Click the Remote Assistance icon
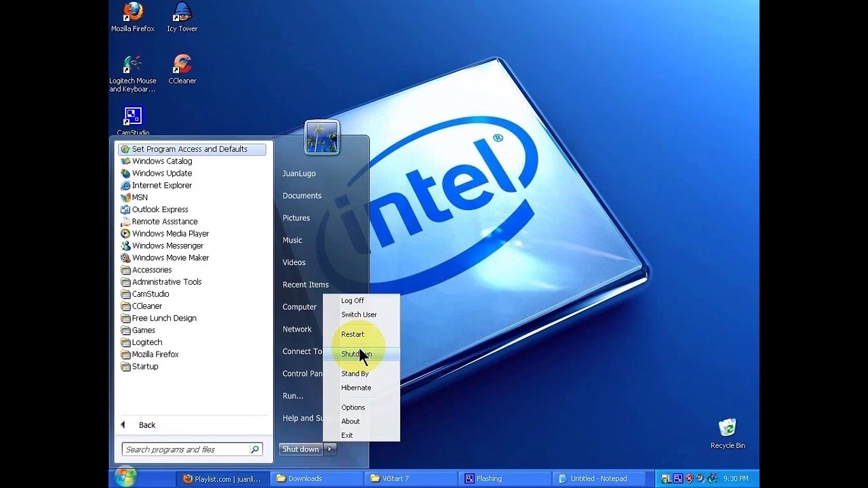The width and height of the screenshot is (868, 488). point(125,222)
